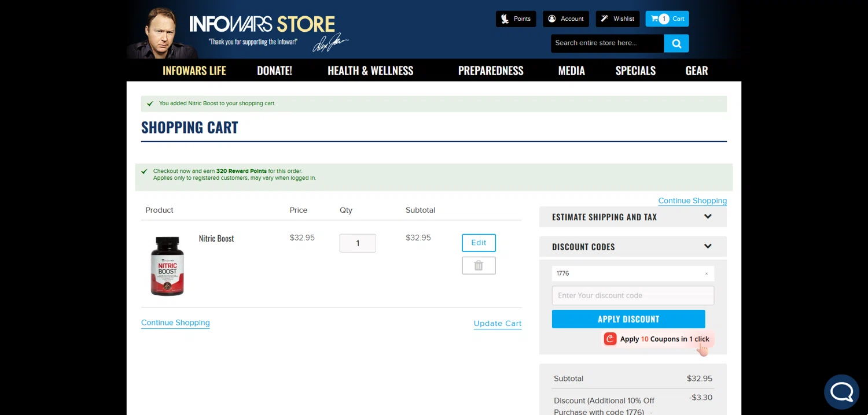Click the ESTIMATE SHIPPING AND TAX title
The width and height of the screenshot is (868, 415).
pyautogui.click(x=604, y=217)
